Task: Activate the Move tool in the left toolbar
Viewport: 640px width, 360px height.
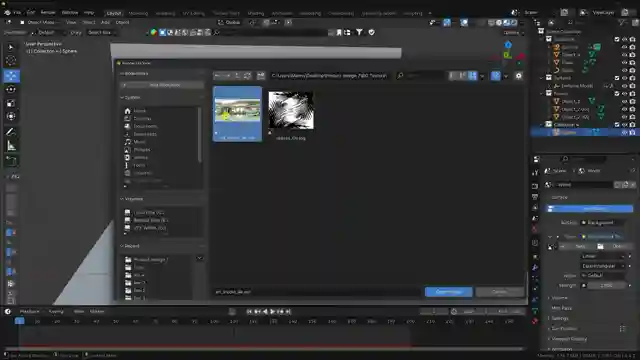Action: pos(11,76)
